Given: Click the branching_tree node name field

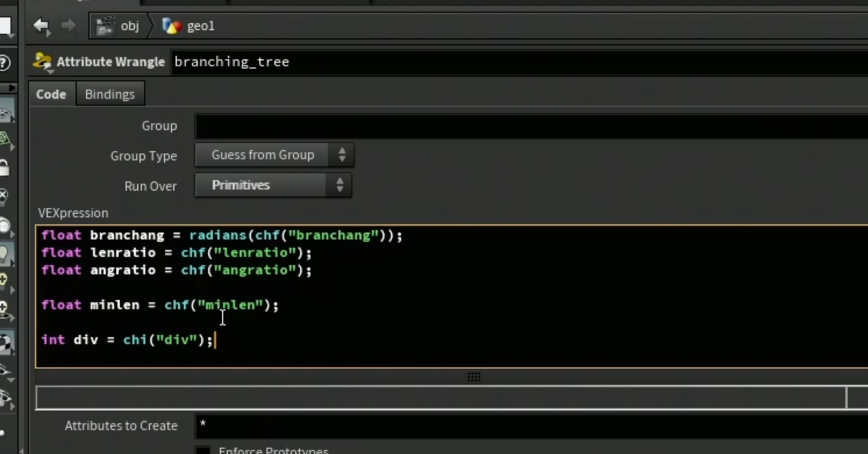Looking at the screenshot, I should click(520, 62).
